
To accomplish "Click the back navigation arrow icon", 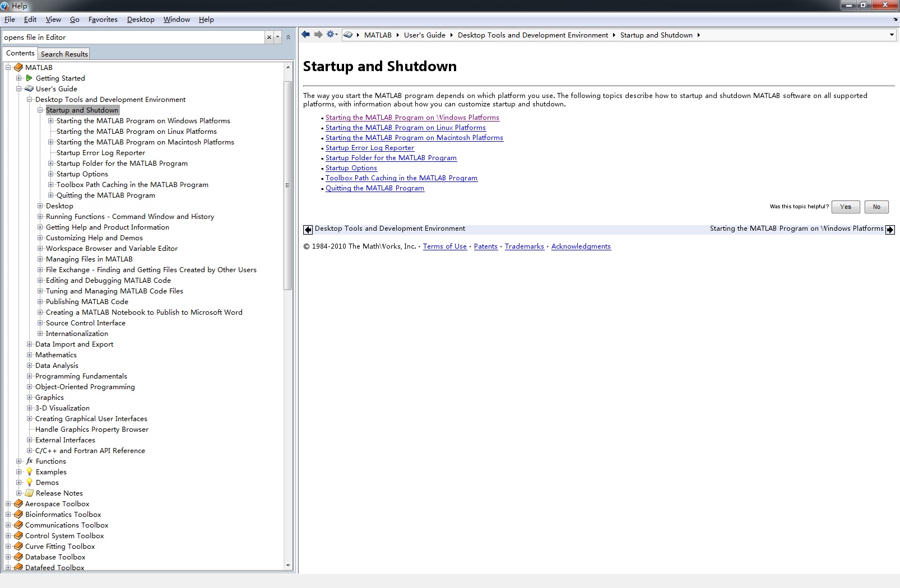I will 305,35.
